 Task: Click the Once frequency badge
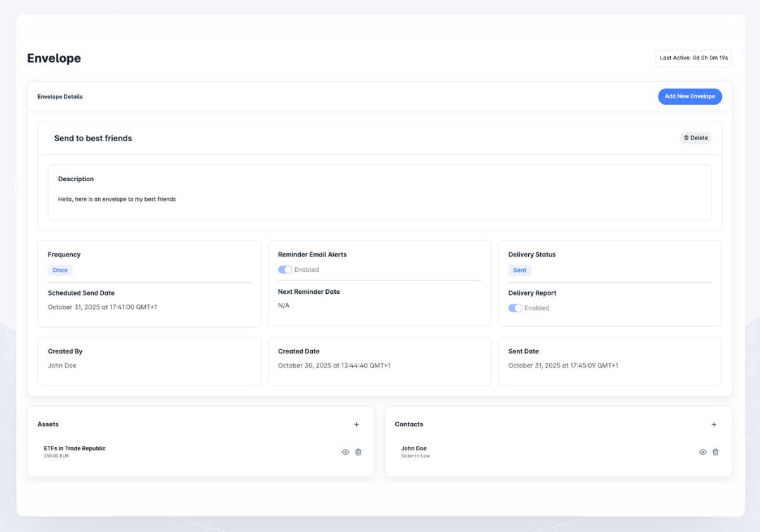click(x=60, y=270)
